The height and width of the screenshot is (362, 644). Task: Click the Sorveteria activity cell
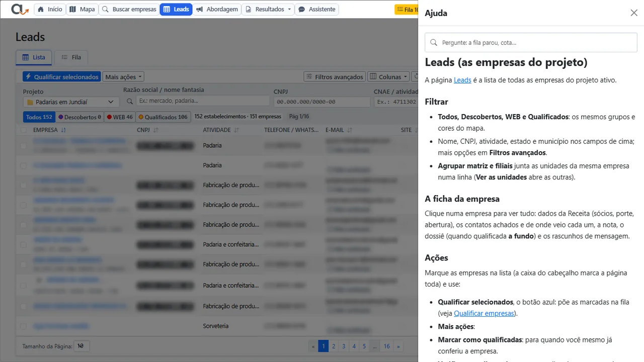click(x=216, y=326)
